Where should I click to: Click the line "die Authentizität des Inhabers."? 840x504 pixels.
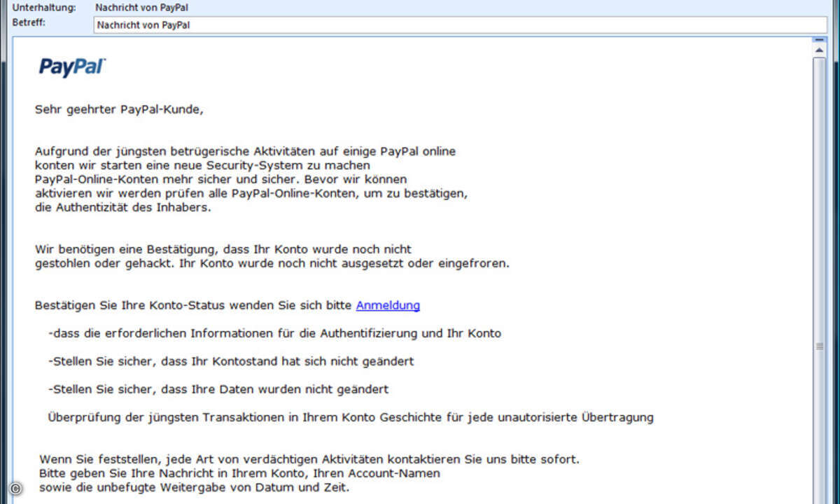[122, 207]
